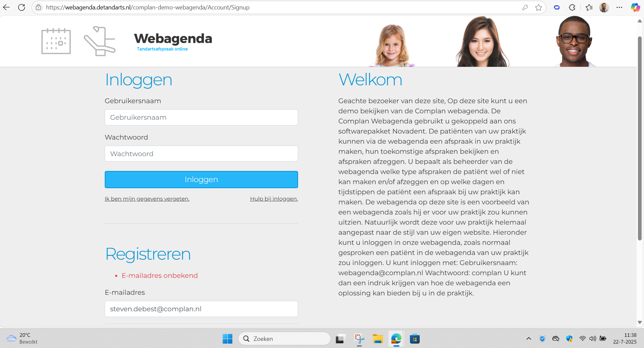Screen dimensions: 644x348
Task: Click the password key icon in address bar
Action: (x=525, y=7)
